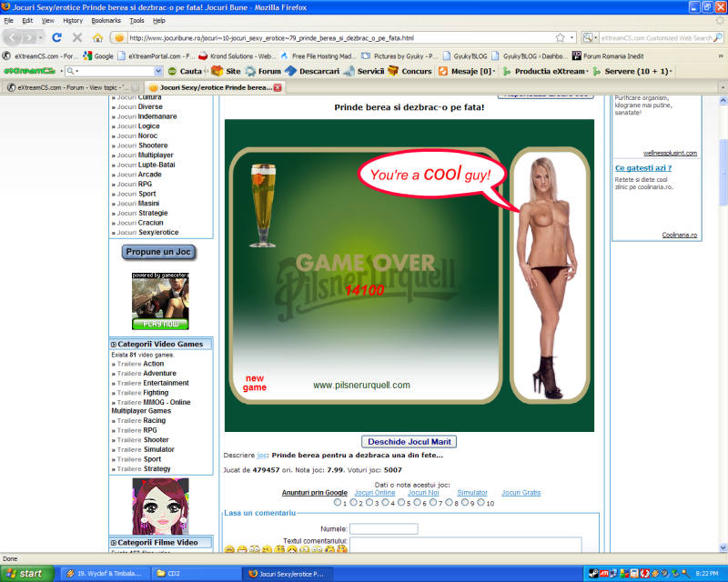Close the Jocuri Sexy/erotice tab
The width and height of the screenshot is (728, 582).
pos(278,87)
